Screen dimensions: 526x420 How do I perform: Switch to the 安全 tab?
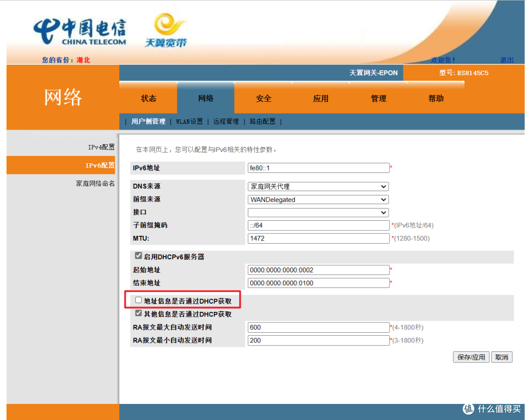[263, 98]
